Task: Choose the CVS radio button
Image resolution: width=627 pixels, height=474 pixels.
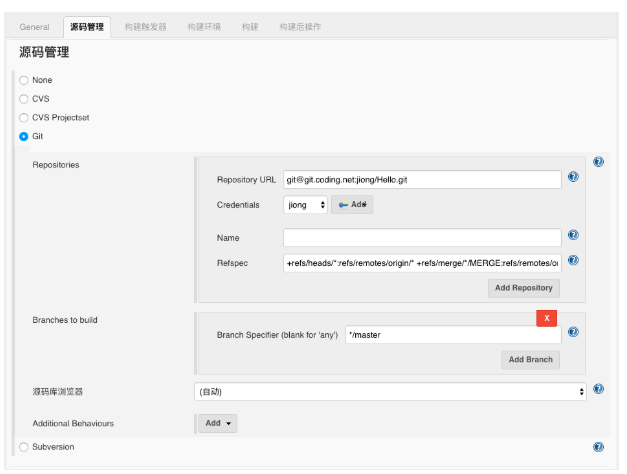Action: coord(24,99)
